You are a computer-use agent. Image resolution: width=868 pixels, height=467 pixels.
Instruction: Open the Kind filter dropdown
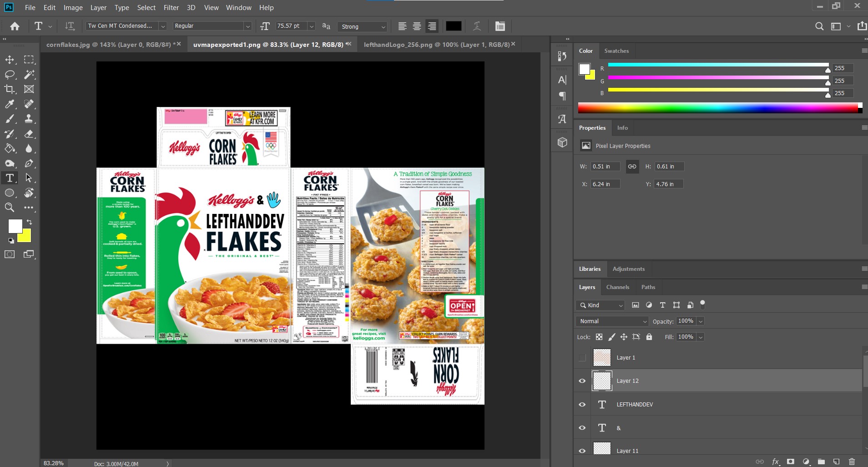pos(600,305)
